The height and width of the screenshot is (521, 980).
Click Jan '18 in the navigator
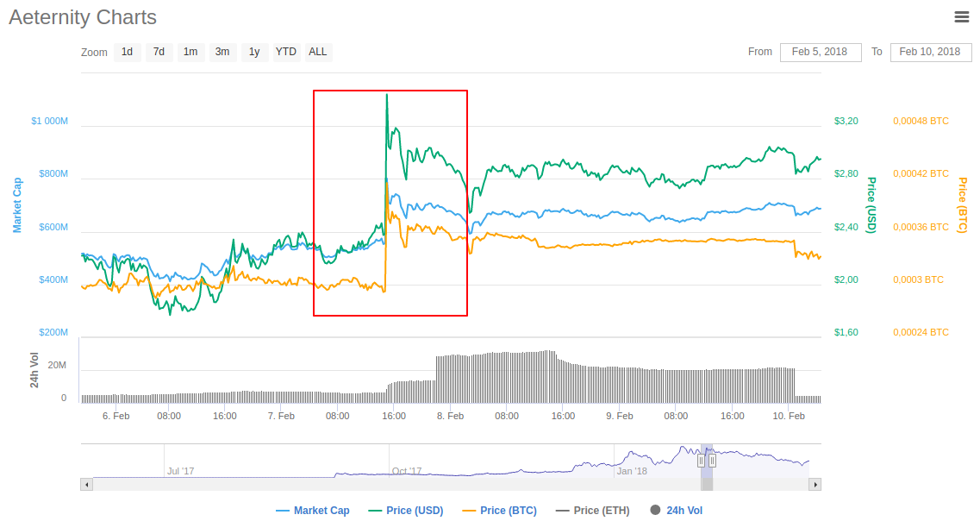pyautogui.click(x=632, y=471)
